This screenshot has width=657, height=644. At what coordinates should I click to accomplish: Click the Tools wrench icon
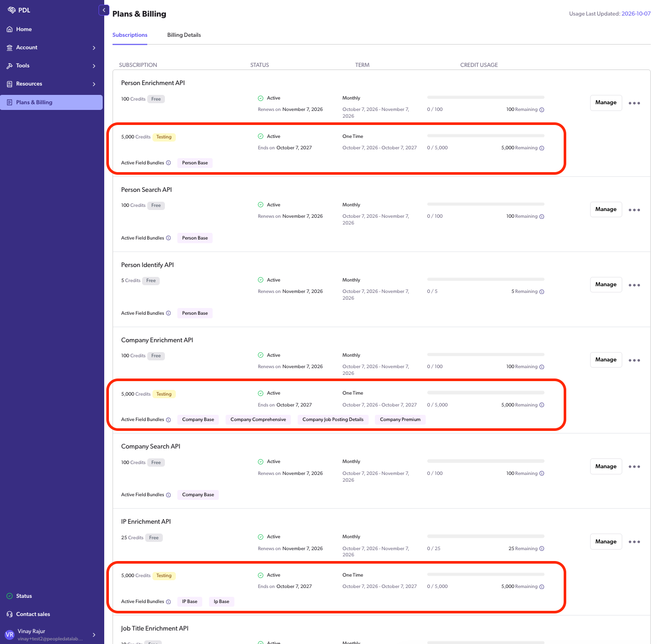point(9,66)
